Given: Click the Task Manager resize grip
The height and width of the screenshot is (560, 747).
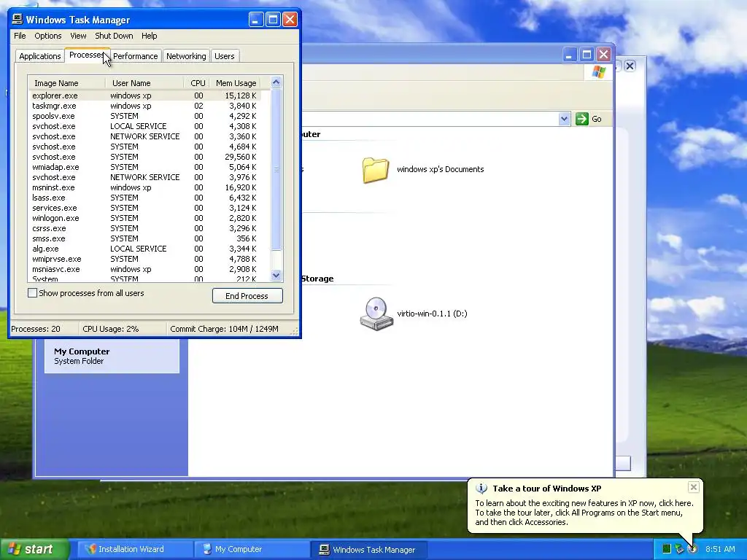Looking at the screenshot, I should (x=295, y=331).
